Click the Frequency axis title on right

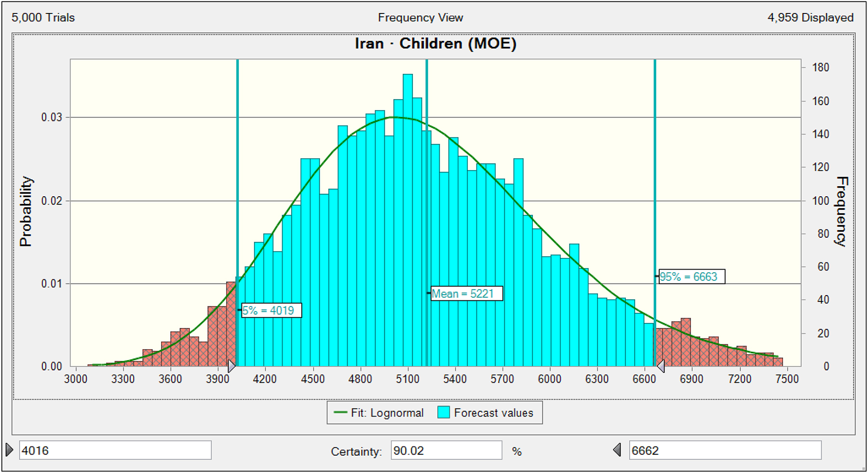point(841,212)
